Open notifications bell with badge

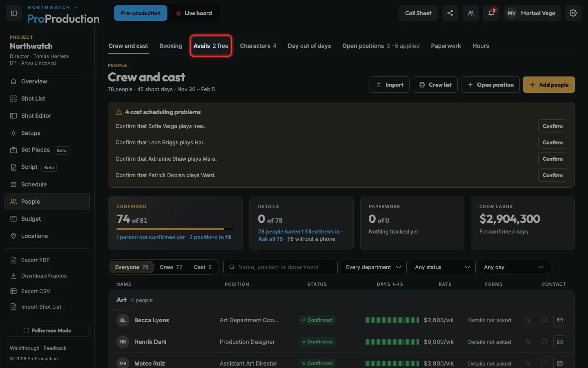point(491,13)
